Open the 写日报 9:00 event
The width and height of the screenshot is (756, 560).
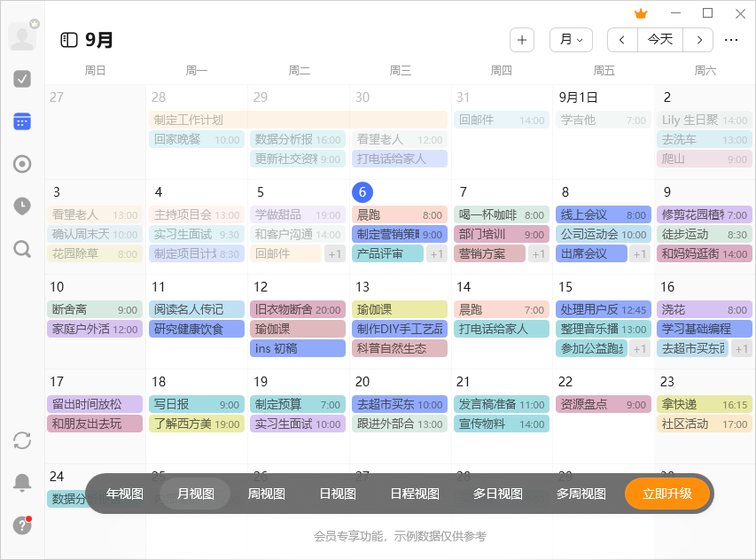tap(197, 404)
